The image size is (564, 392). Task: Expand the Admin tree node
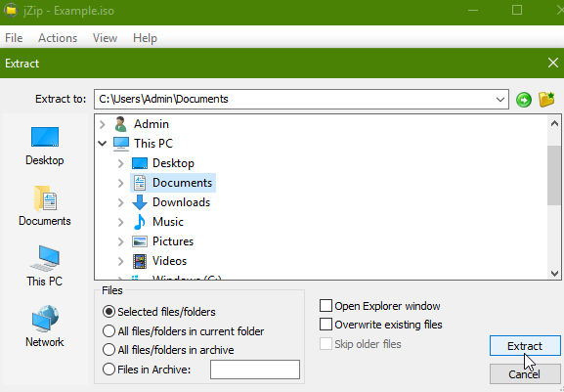(103, 124)
